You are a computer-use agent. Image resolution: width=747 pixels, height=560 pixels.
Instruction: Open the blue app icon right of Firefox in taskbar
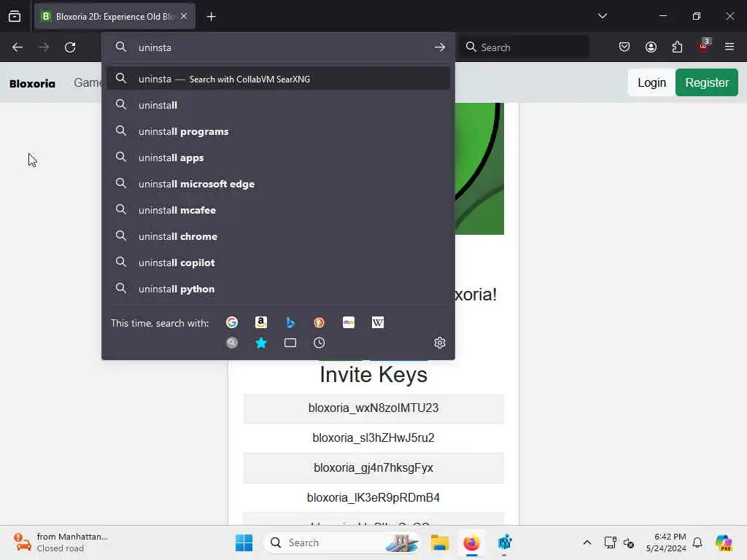click(505, 542)
